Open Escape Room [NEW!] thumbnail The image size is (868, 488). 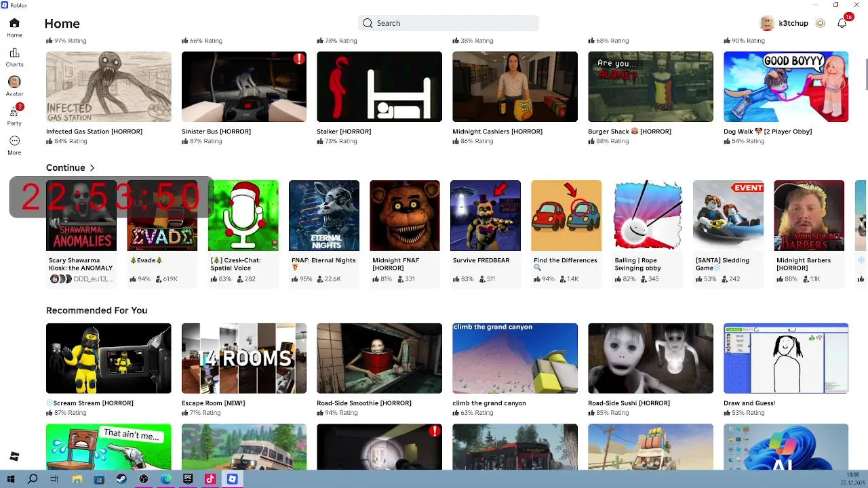(244, 359)
